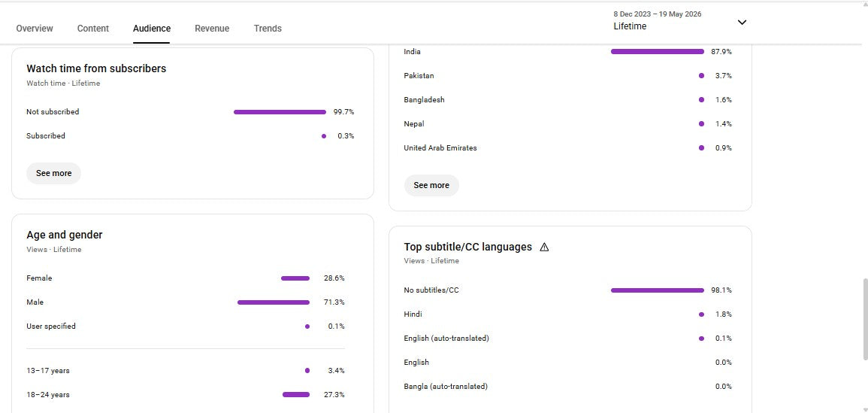Click the India percentage bar

point(657,52)
